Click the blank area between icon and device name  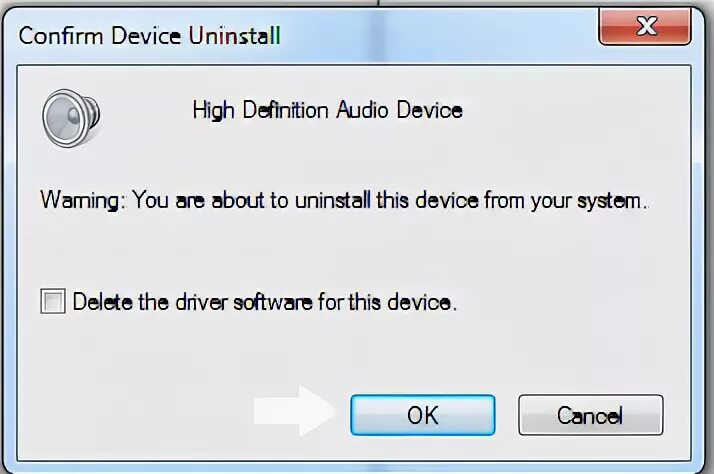pos(146,112)
